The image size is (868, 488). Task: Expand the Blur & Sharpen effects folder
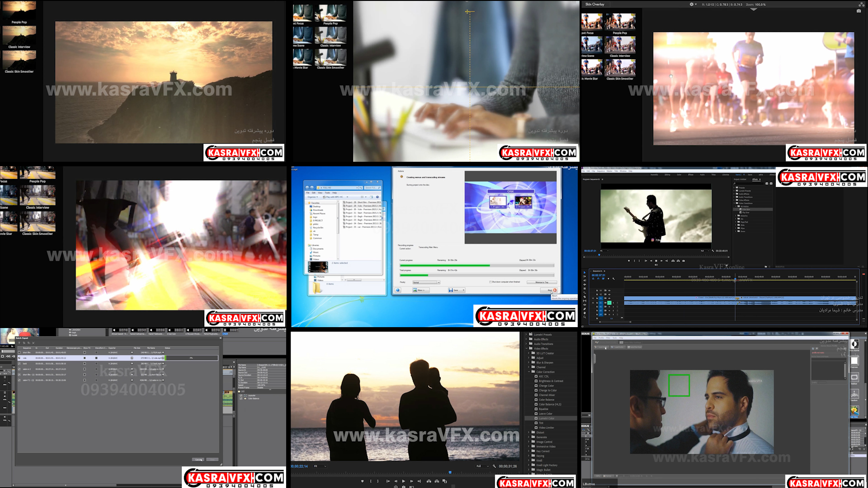pos(528,362)
